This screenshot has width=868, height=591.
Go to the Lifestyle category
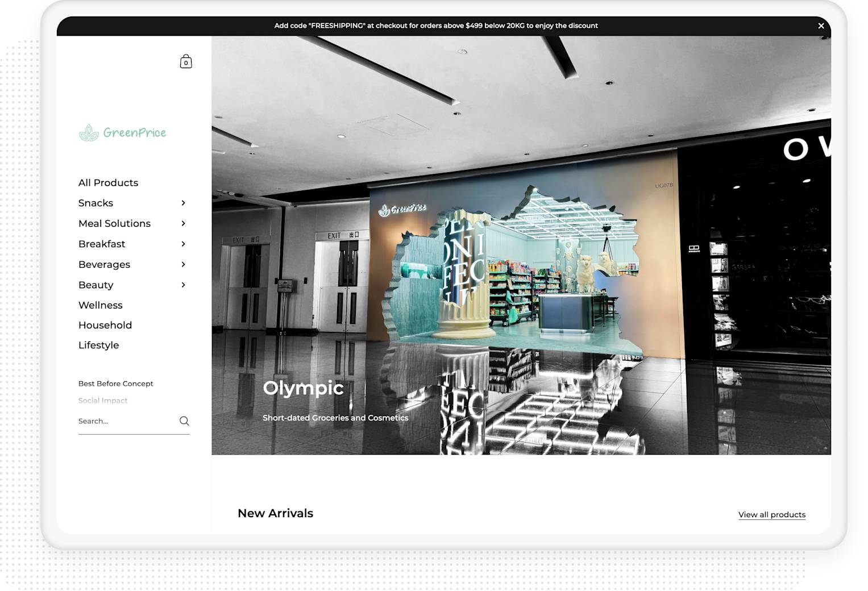click(98, 345)
